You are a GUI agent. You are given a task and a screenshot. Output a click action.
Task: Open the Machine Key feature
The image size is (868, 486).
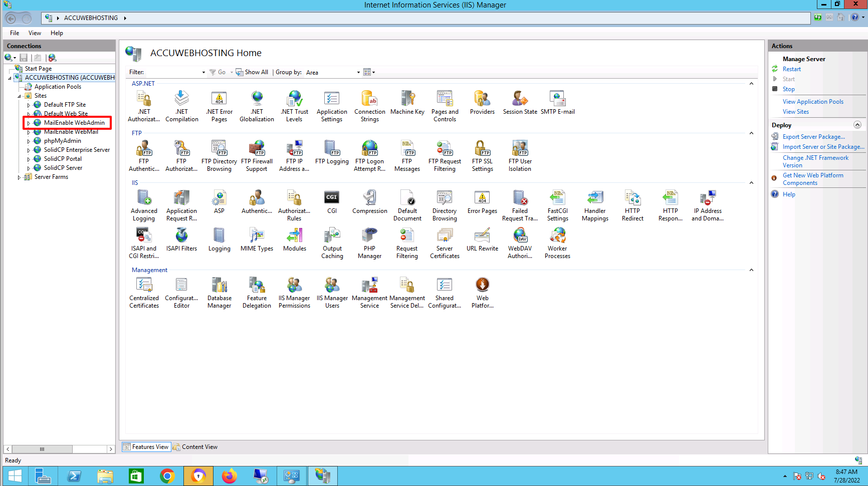click(x=407, y=103)
